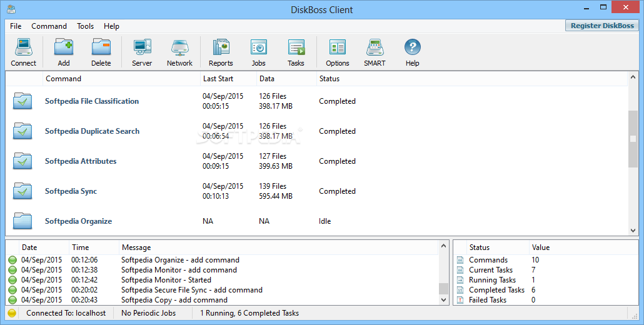Click the Running Tasks row icon
Image resolution: width=644 pixels, height=325 pixels.
pos(460,280)
